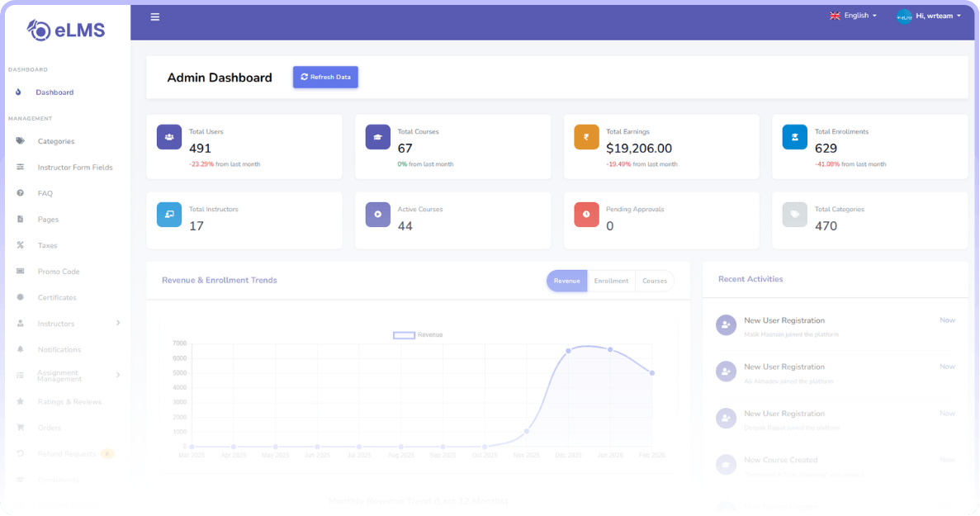Click the Recent Activities heading
Image resolution: width=980 pixels, height=516 pixels.
[x=750, y=279]
